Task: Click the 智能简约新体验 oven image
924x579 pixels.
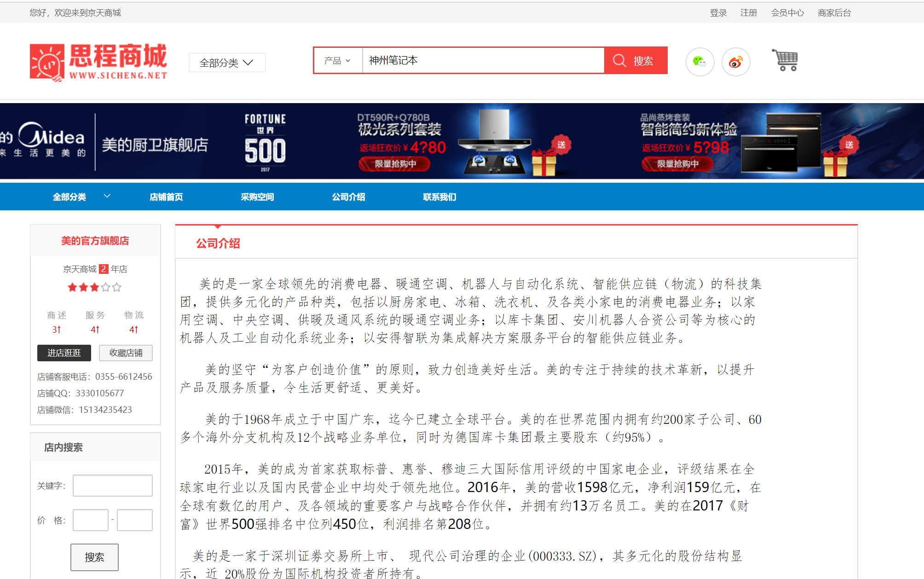Action: pyautogui.click(x=781, y=143)
